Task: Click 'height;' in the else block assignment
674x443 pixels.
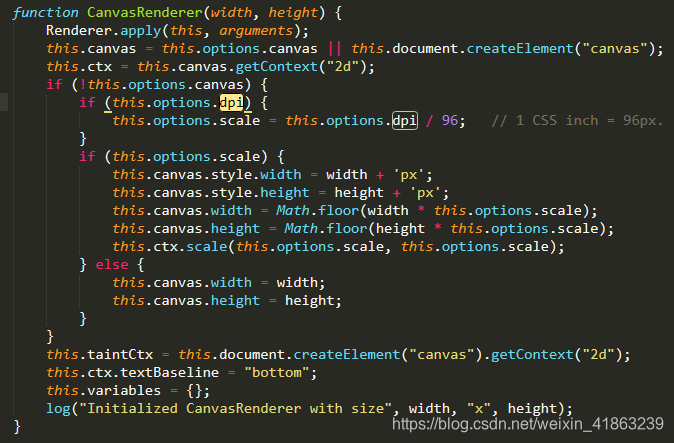Action: (313, 300)
